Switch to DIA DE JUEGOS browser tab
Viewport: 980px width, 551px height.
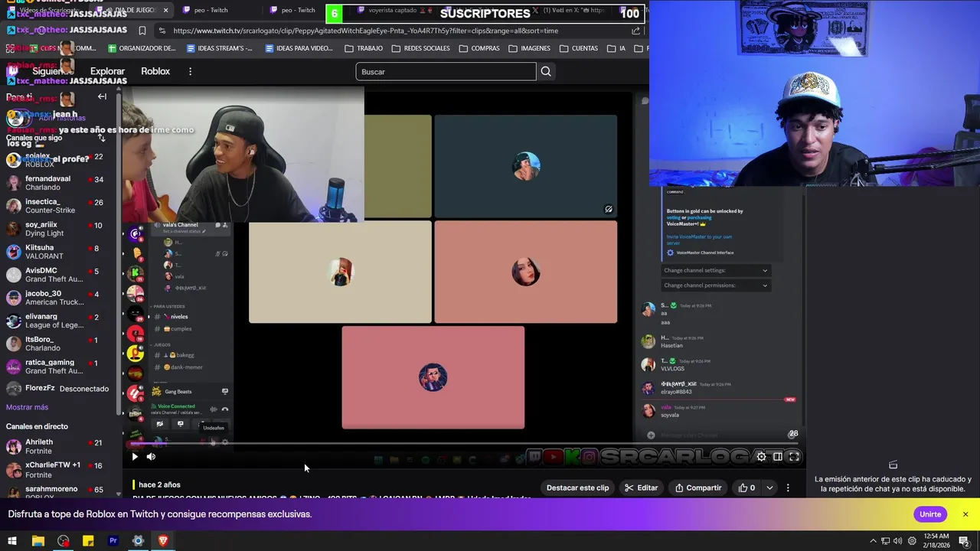130,10
